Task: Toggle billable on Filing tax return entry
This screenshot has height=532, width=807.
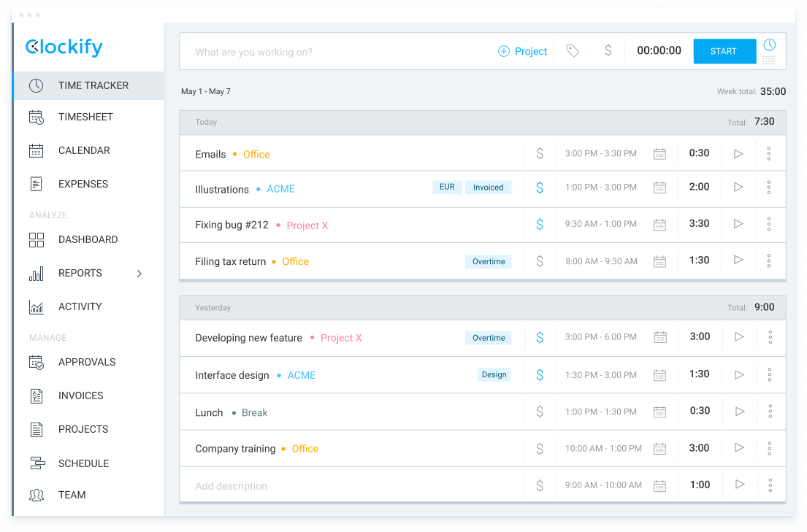Action: coord(540,261)
